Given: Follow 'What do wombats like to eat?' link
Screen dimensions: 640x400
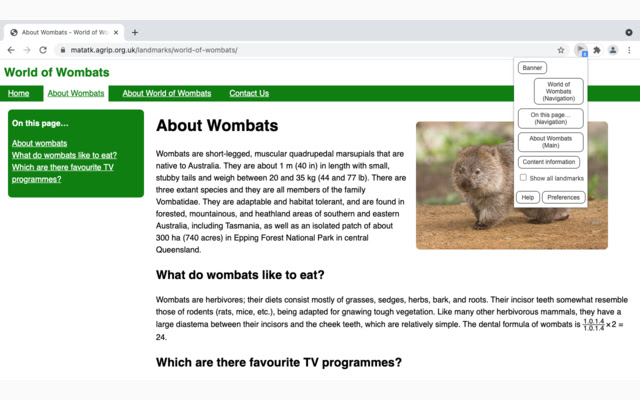Looking at the screenshot, I should 64,155.
